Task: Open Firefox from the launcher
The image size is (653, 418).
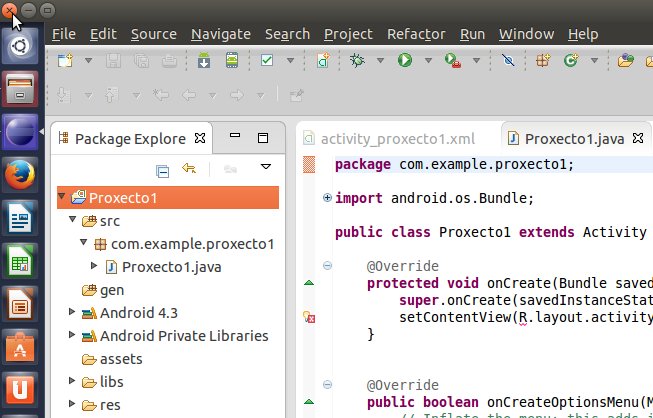Action: tap(20, 175)
